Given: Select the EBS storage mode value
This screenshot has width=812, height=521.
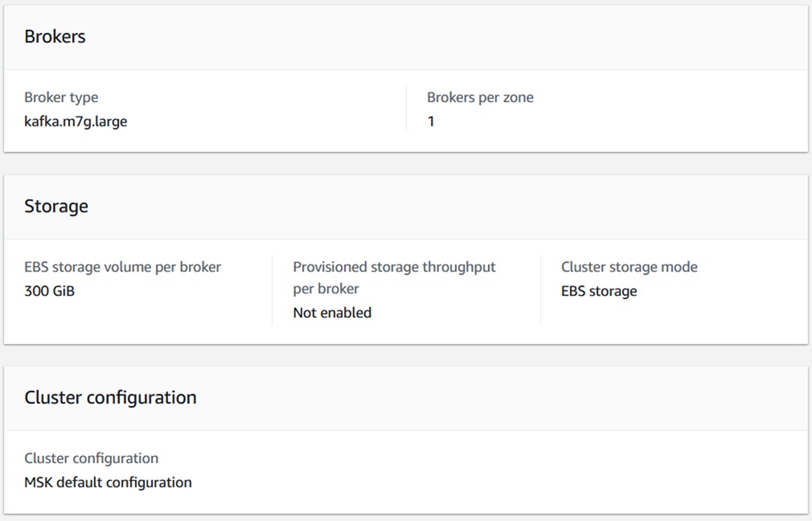Looking at the screenshot, I should coord(599,291).
